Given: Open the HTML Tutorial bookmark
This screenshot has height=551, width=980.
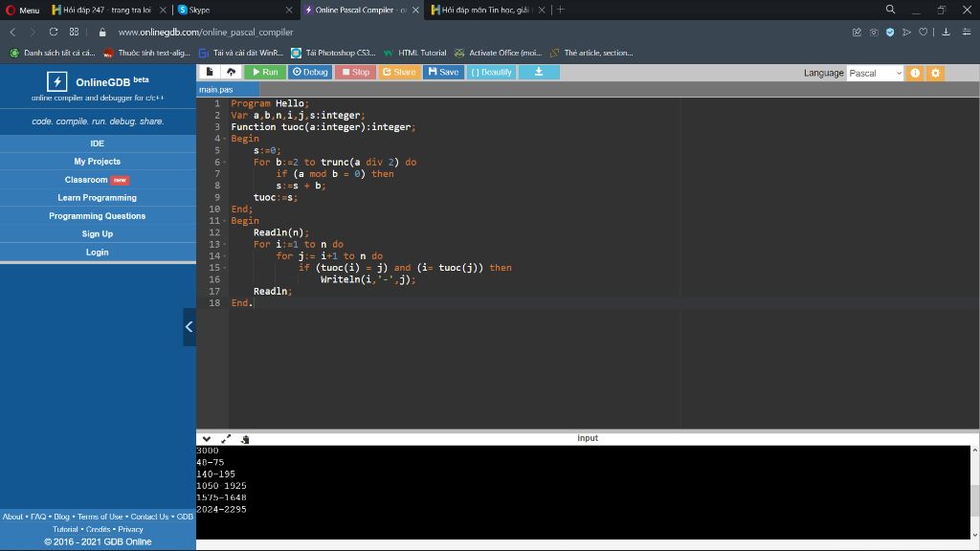Looking at the screenshot, I should tap(415, 54).
